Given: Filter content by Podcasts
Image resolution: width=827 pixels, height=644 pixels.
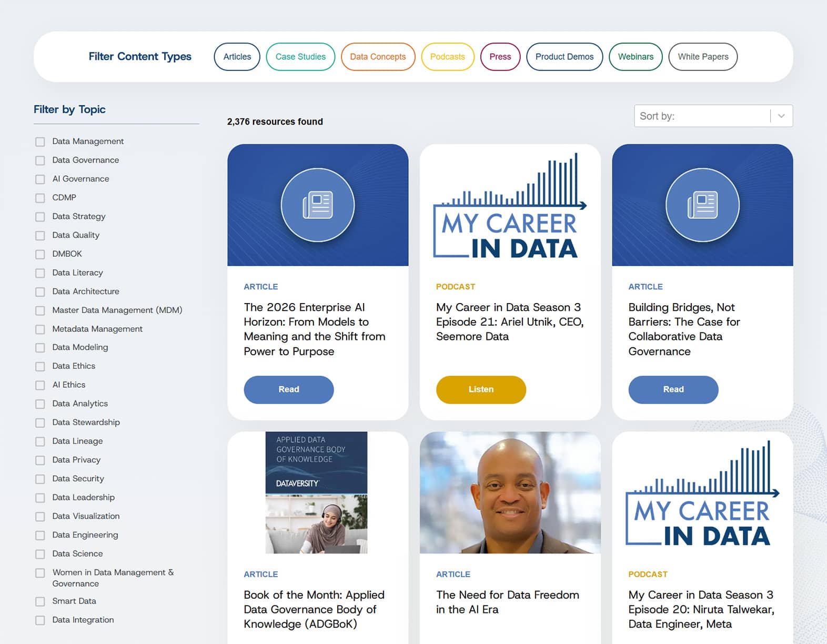Looking at the screenshot, I should [447, 57].
